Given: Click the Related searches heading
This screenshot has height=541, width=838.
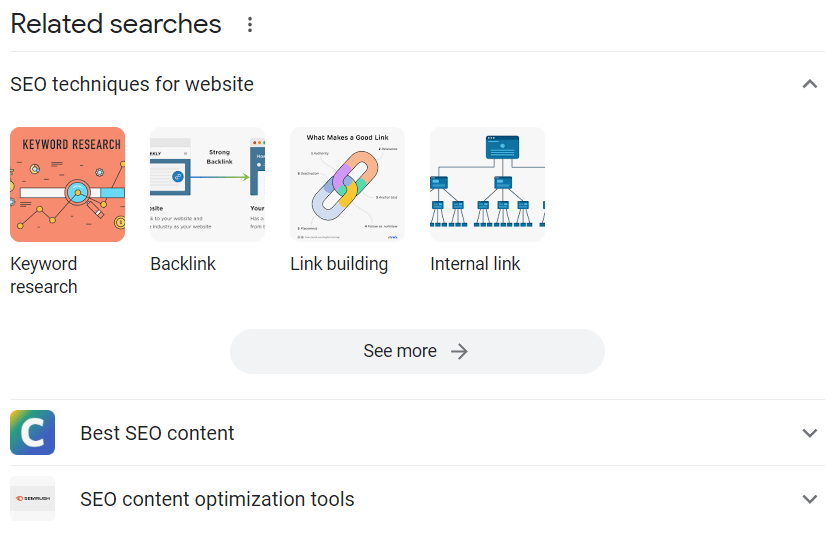Looking at the screenshot, I should pyautogui.click(x=116, y=24).
